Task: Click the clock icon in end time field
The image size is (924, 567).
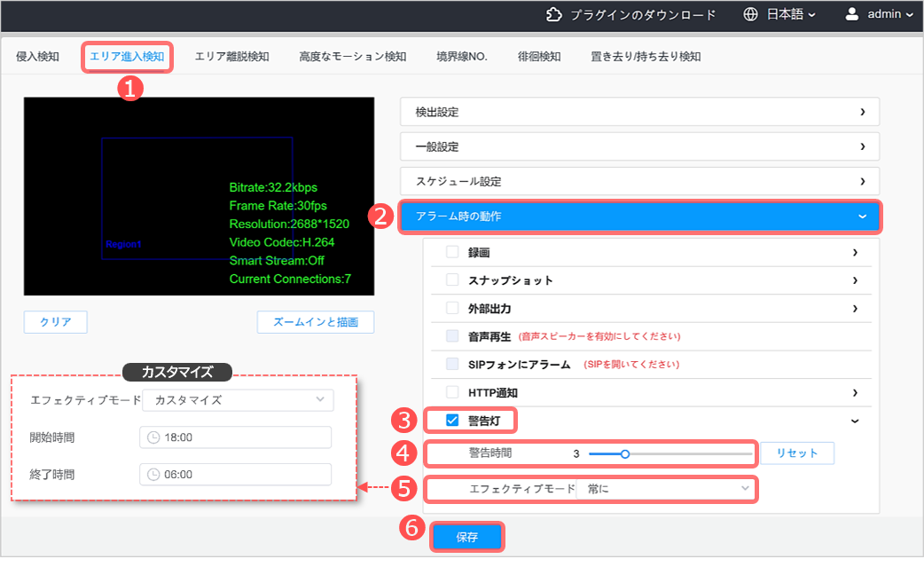Action: click(x=153, y=475)
